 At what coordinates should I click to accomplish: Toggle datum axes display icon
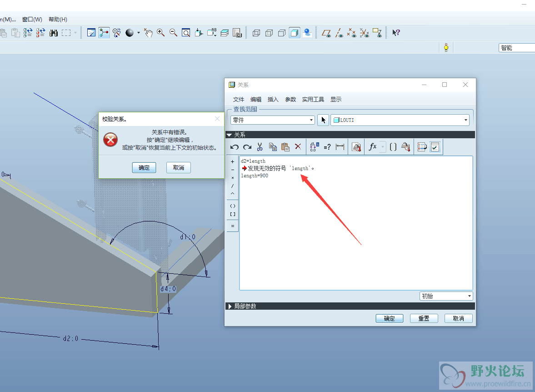[339, 33]
